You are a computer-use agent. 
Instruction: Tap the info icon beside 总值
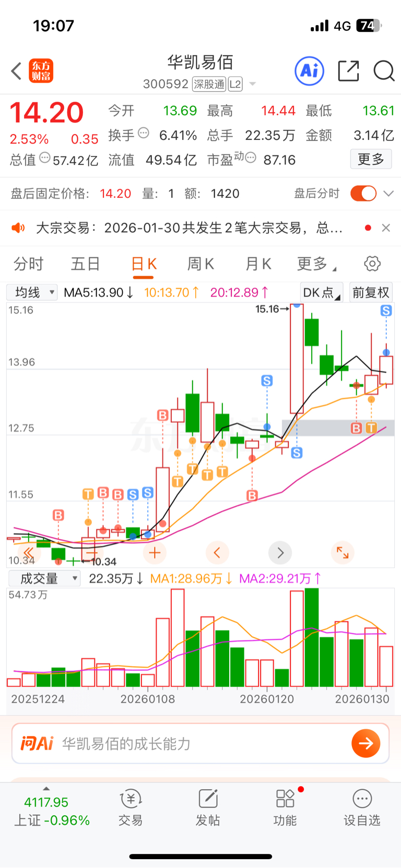point(45,158)
